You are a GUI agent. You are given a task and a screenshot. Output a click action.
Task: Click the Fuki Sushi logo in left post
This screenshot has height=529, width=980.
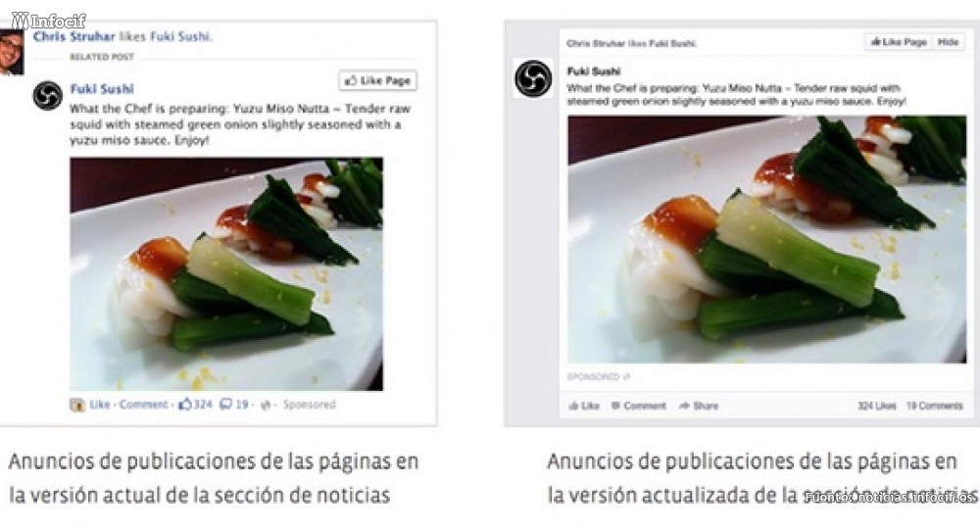(x=47, y=96)
